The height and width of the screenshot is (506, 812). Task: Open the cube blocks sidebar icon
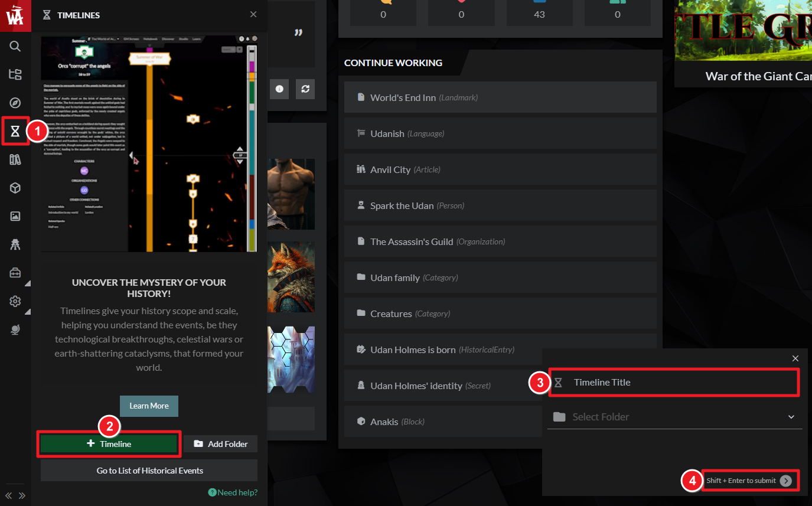pyautogui.click(x=15, y=188)
